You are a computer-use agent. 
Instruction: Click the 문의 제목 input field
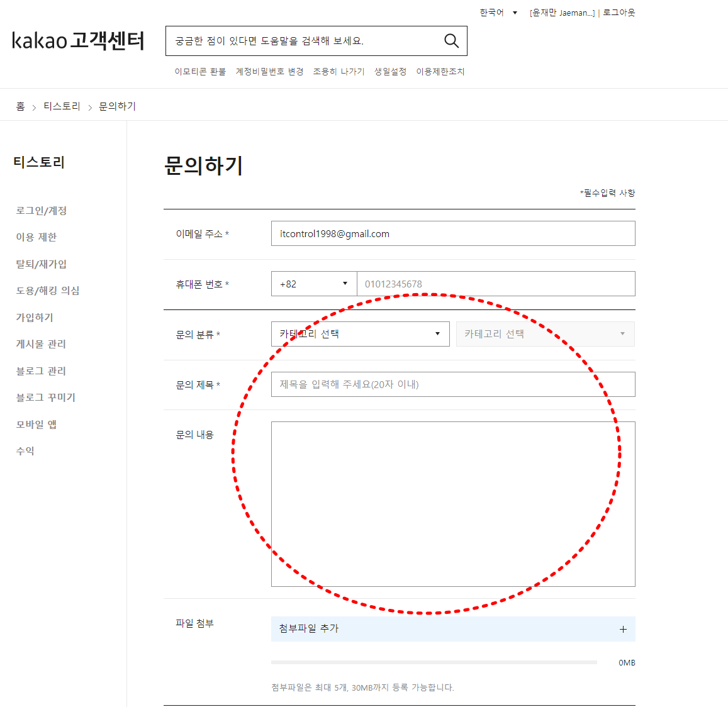pyautogui.click(x=453, y=384)
